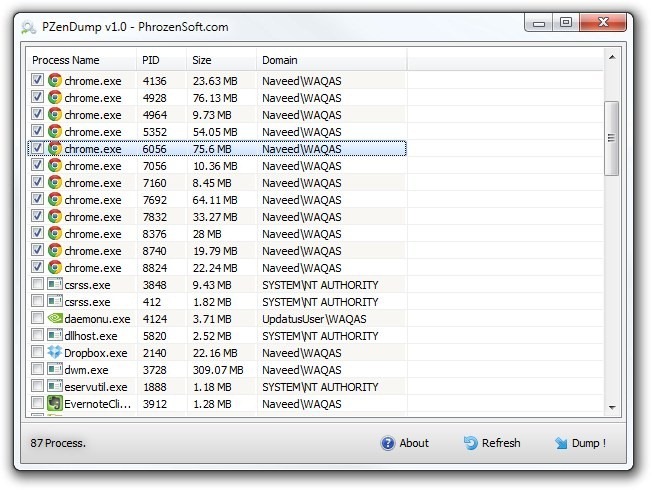Click the dllhost.exe process icon

click(x=55, y=335)
